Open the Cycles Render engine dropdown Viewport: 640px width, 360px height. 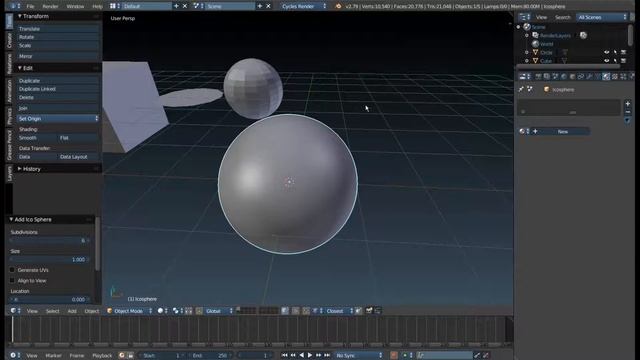[304, 6]
